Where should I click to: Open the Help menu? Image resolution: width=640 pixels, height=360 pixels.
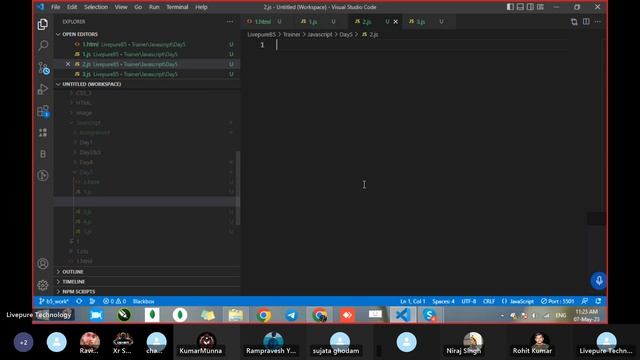[201, 7]
